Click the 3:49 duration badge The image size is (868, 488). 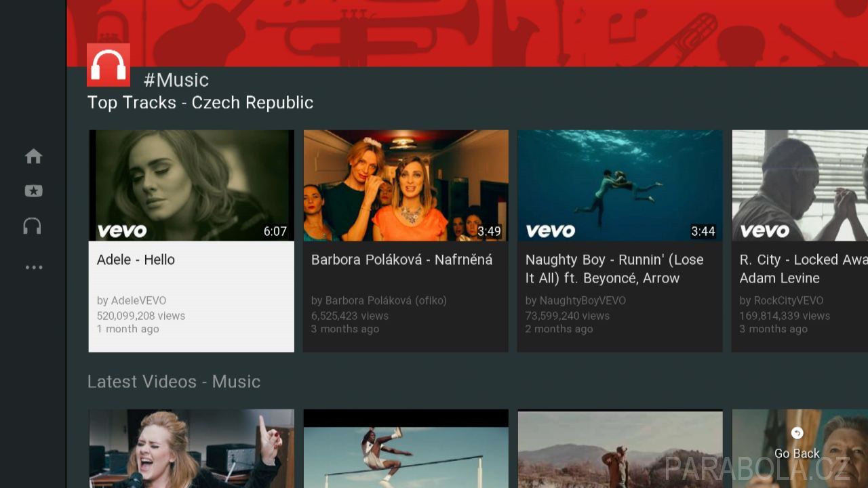(x=489, y=232)
